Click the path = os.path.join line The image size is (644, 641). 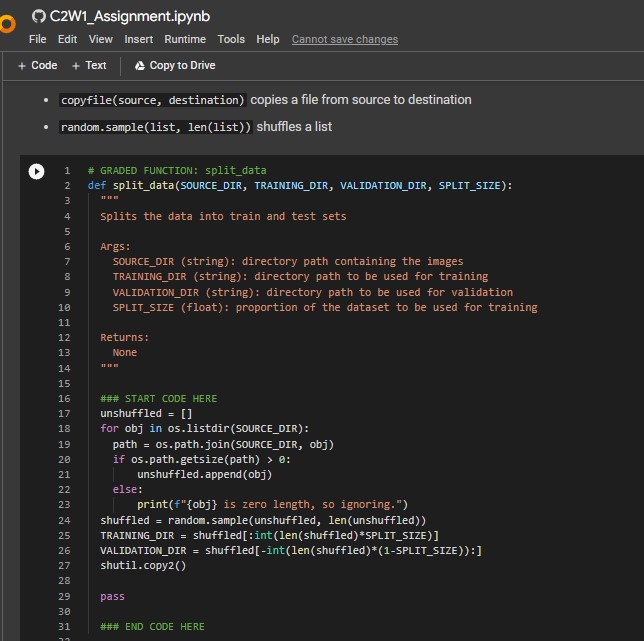click(223, 445)
